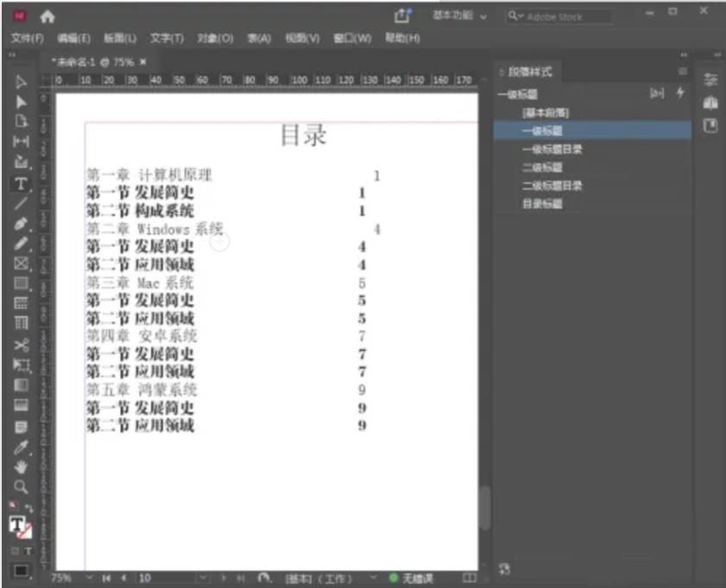This screenshot has height=588, width=726.
Task: Select the Zoom magnifier tool
Action: 22,487
